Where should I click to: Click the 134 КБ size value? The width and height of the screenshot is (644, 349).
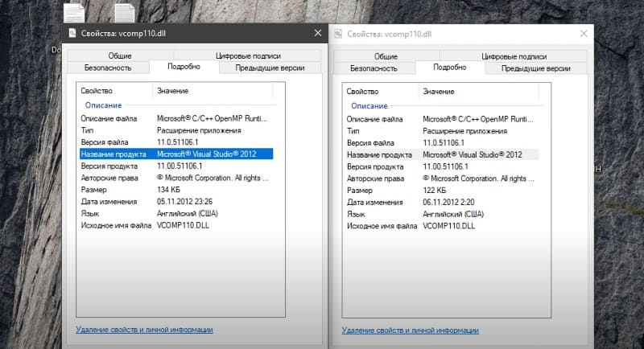168,190
